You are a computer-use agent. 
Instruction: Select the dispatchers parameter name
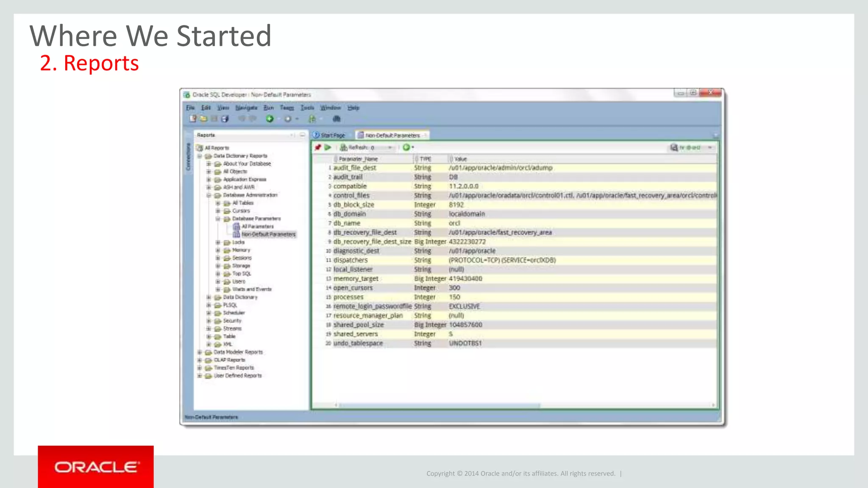click(x=351, y=260)
